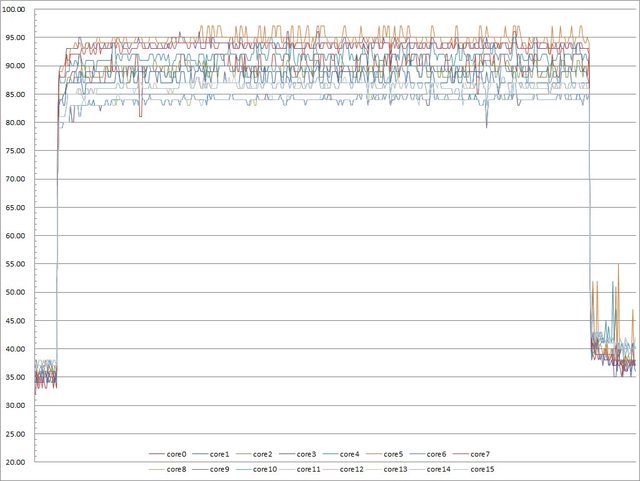Select the core9 legend item

pyautogui.click(x=218, y=468)
